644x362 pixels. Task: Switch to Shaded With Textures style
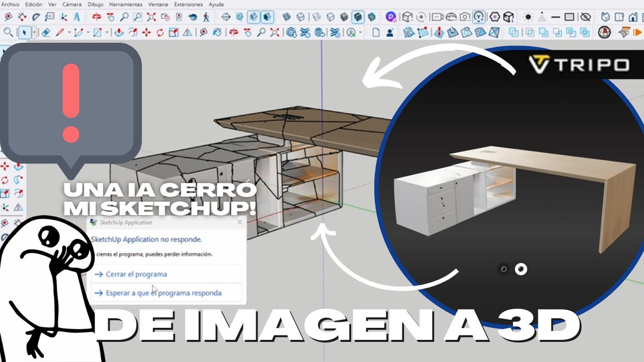click(x=358, y=17)
